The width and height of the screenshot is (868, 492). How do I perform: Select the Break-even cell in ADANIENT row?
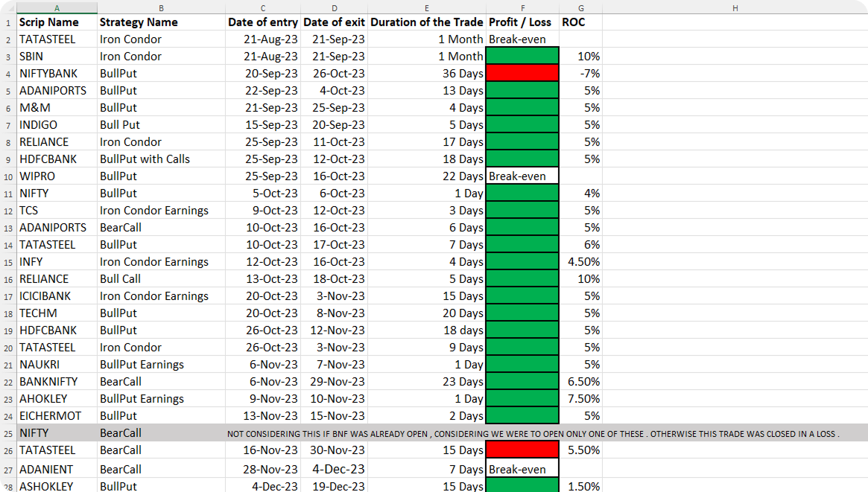[522, 470]
